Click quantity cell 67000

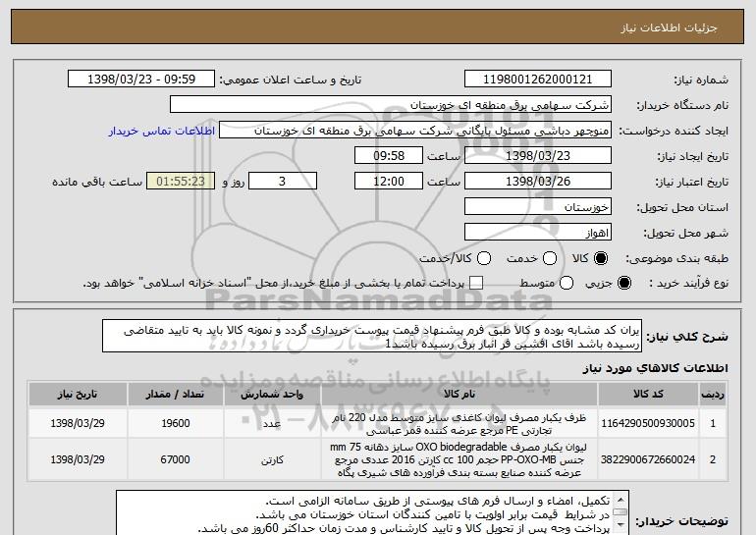[175, 459]
